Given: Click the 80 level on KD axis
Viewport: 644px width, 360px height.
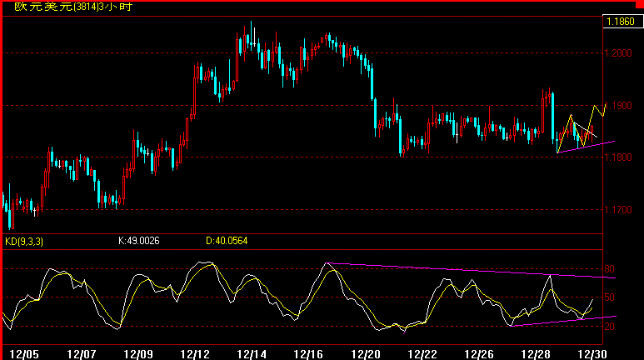Looking at the screenshot, I should (x=610, y=269).
